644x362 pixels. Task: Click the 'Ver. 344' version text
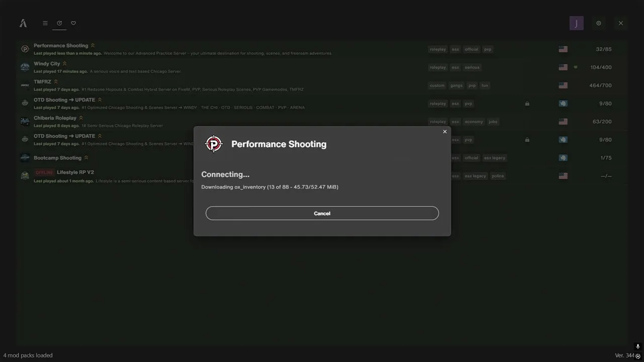(624, 355)
